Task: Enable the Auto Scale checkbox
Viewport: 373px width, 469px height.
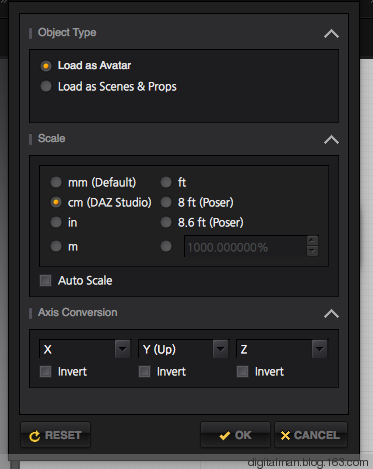Action: click(46, 280)
